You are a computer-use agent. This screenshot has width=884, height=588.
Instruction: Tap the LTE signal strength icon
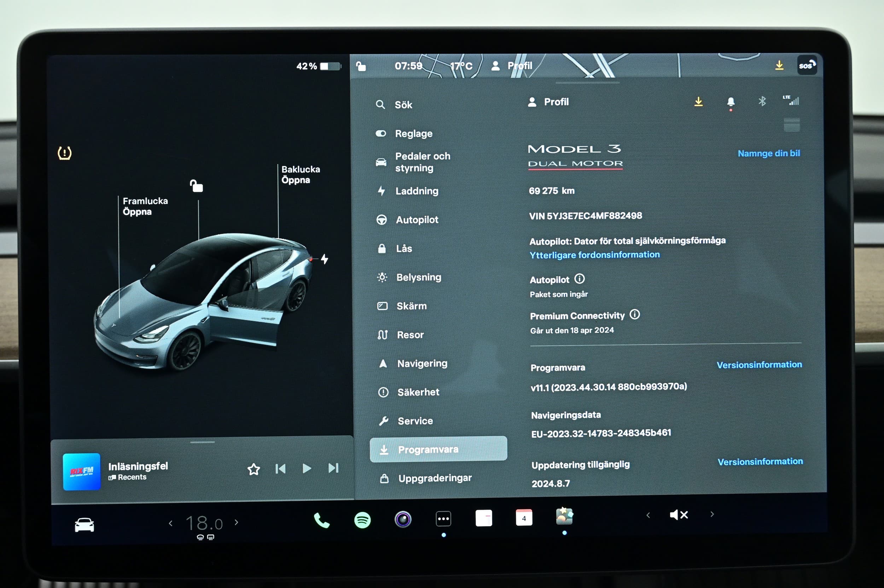click(791, 100)
